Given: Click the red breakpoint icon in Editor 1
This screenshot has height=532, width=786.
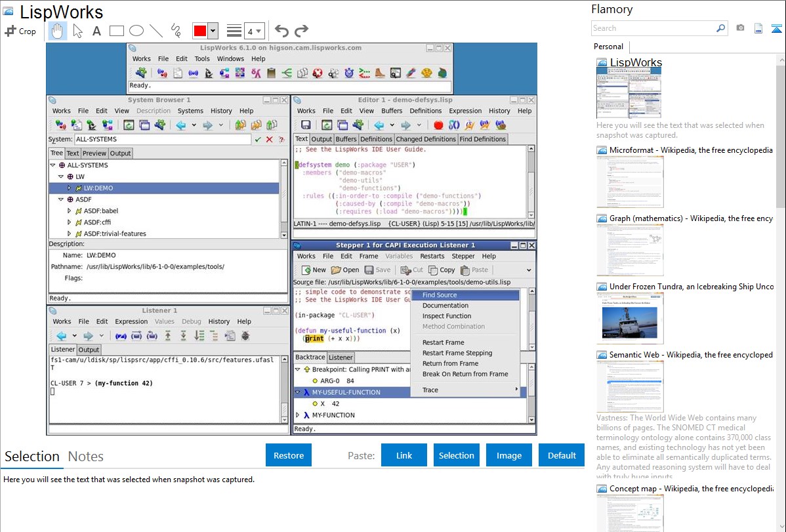Looking at the screenshot, I should click(x=438, y=125).
